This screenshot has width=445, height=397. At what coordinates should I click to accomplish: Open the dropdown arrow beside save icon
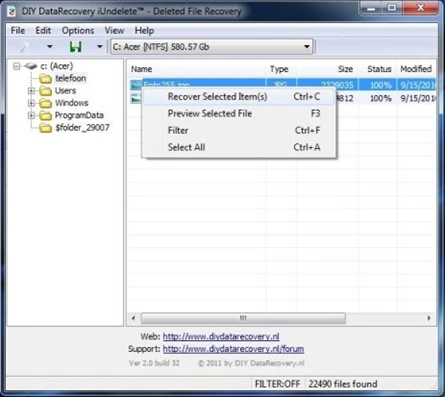coord(99,47)
